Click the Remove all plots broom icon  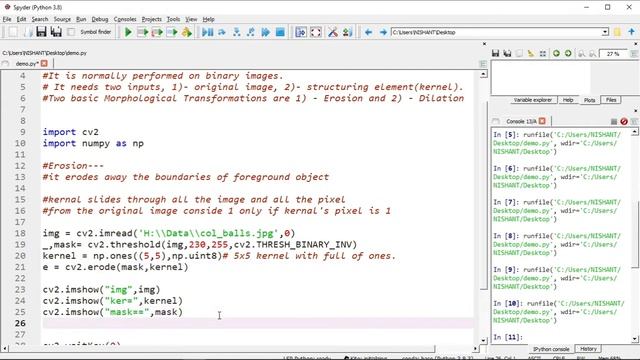coord(531,53)
